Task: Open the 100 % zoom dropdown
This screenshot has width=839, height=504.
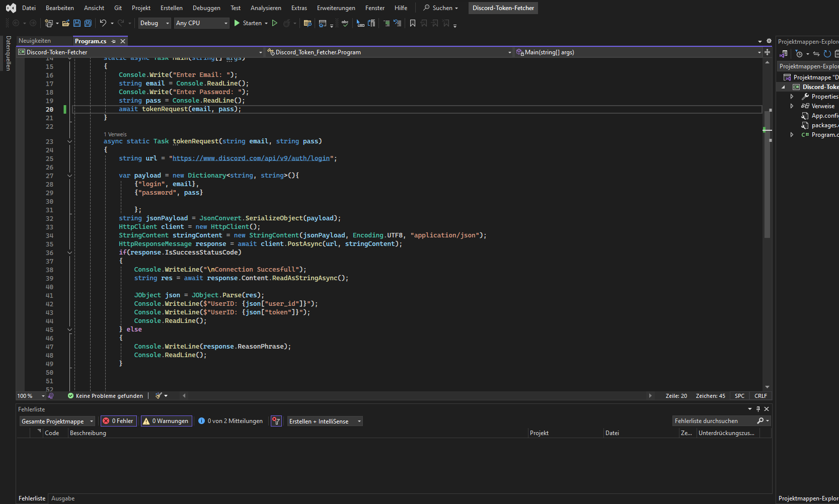Action: 31,396
